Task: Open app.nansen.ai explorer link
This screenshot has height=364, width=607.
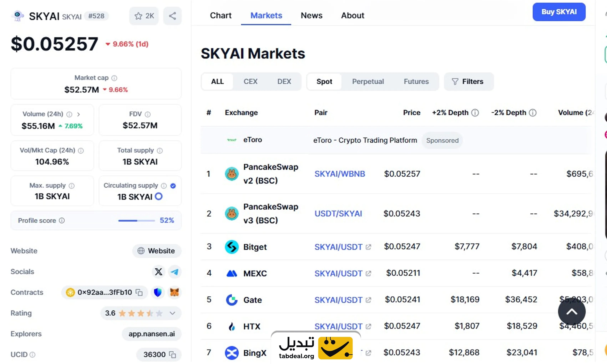Action: tap(152, 334)
